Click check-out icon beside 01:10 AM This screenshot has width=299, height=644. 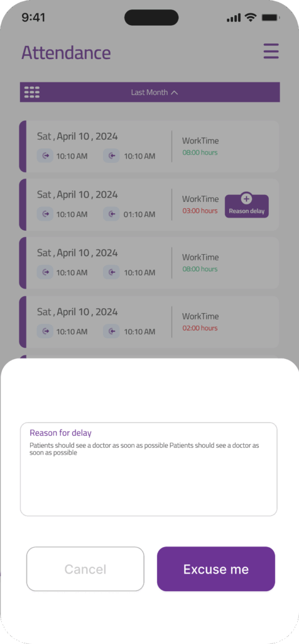(111, 214)
